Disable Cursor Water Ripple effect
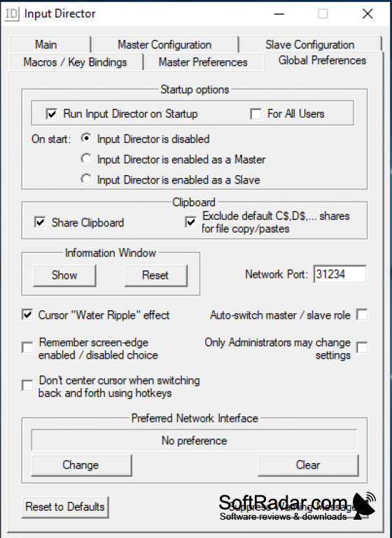 pyautogui.click(x=27, y=315)
